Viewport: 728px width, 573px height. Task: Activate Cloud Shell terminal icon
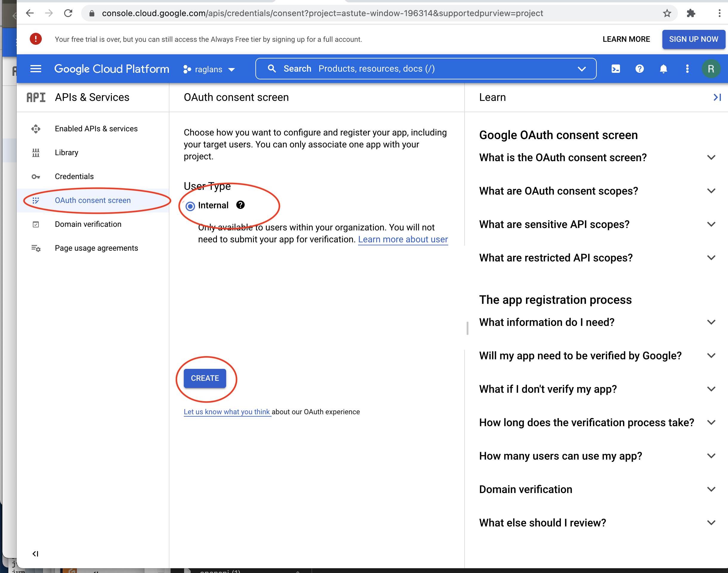[616, 69]
